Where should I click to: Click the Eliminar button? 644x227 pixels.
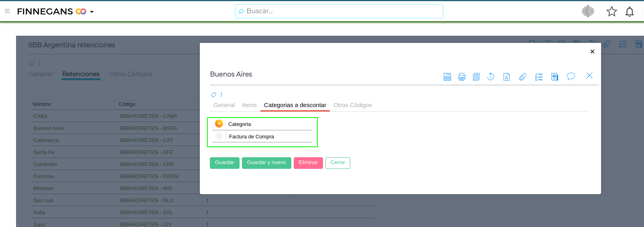(308, 163)
